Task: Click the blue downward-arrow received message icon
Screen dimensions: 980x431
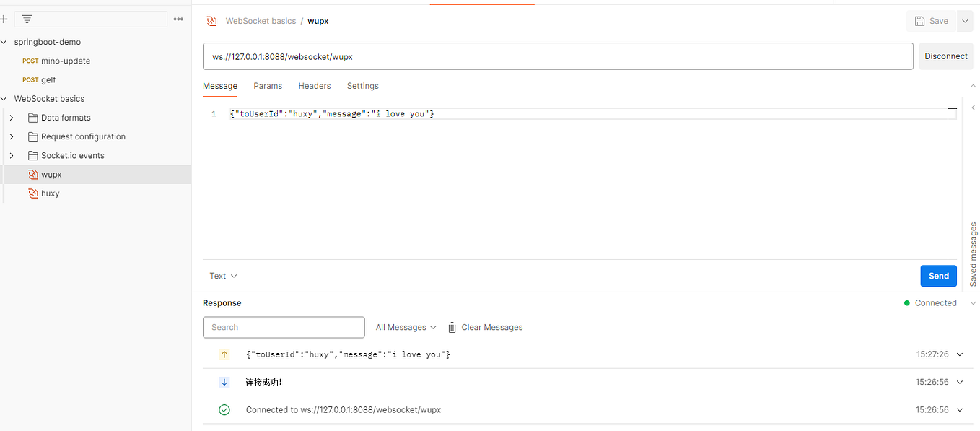Action: pyautogui.click(x=224, y=382)
